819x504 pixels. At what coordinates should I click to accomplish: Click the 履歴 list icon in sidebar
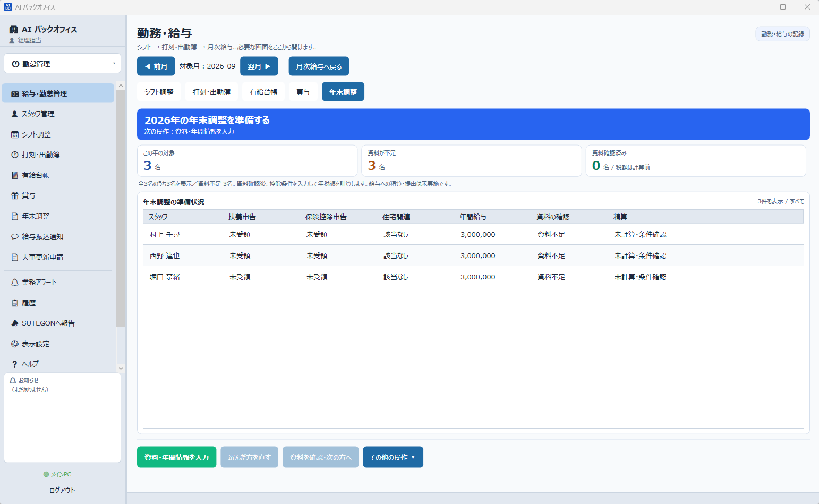click(x=15, y=303)
